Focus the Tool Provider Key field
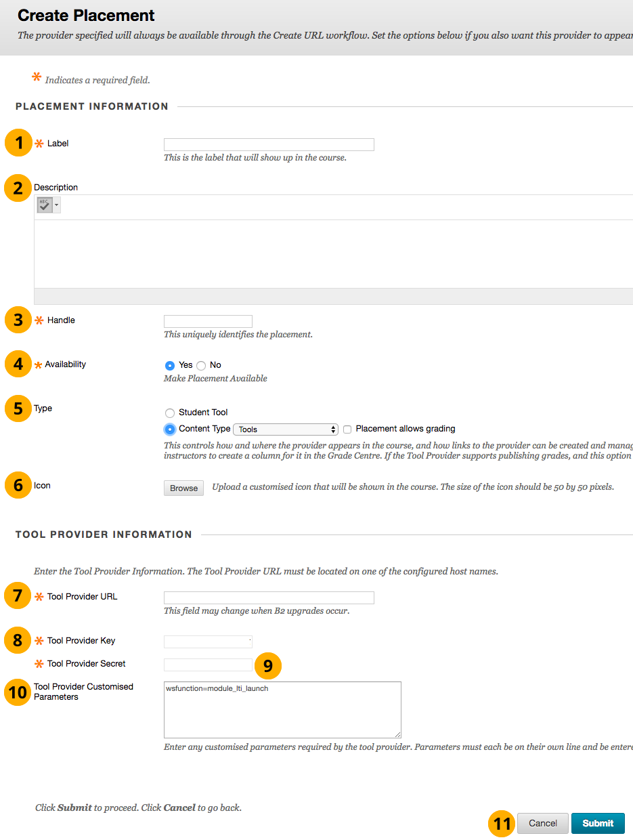This screenshot has height=840, width=633. click(x=208, y=642)
